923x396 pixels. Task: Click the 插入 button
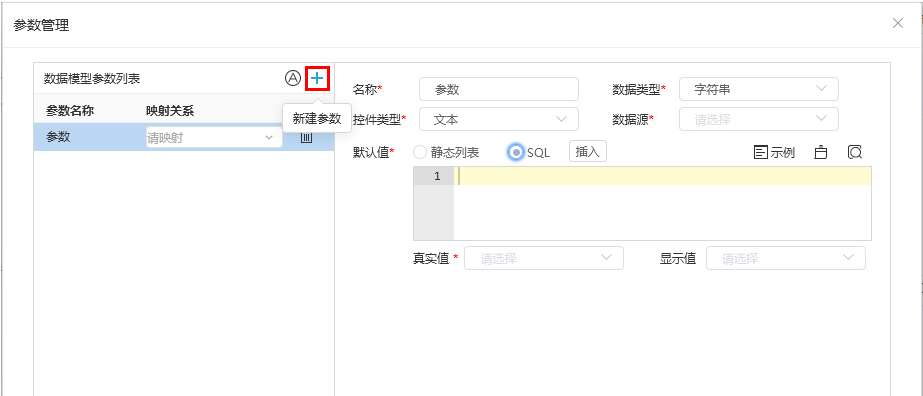coord(587,152)
